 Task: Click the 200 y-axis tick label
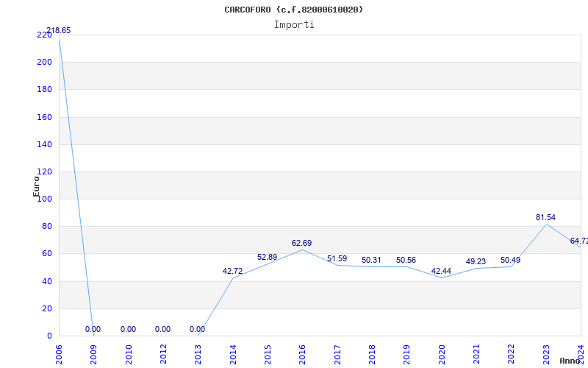pyautogui.click(x=44, y=62)
